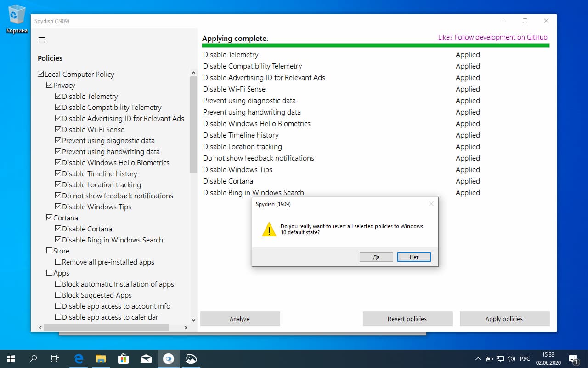Click the Policies heading text

click(x=50, y=58)
